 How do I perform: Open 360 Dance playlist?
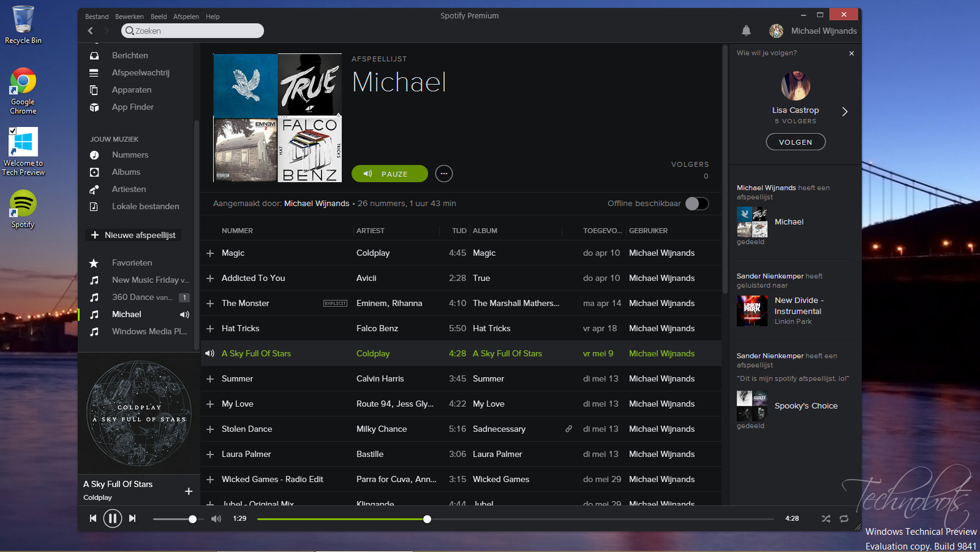(141, 297)
